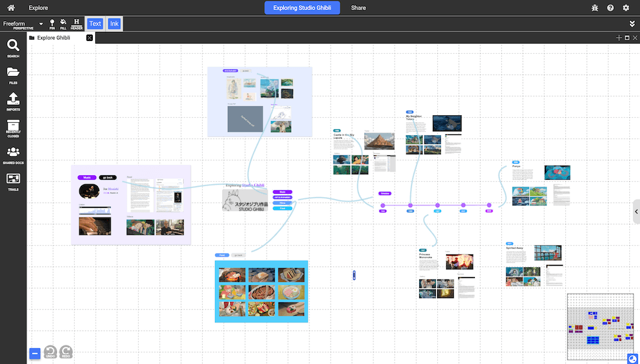Image resolution: width=640 pixels, height=364 pixels.
Task: Click the grey screen test box in art panel
Action: [x=245, y=119]
